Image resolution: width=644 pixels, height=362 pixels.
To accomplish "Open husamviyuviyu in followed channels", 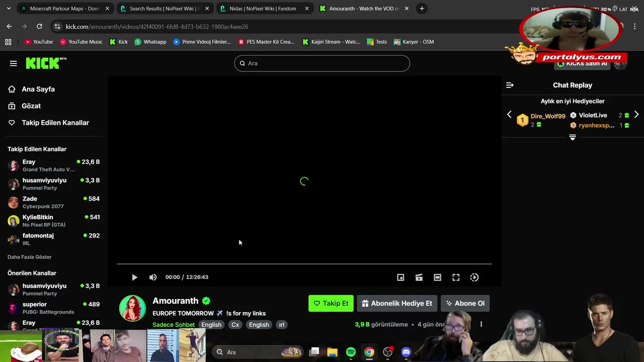I will coord(53,184).
